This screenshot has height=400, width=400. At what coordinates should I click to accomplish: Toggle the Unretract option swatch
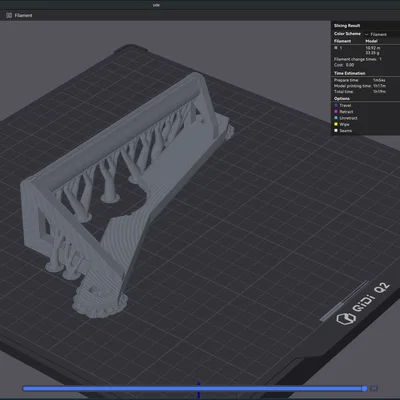(x=336, y=118)
